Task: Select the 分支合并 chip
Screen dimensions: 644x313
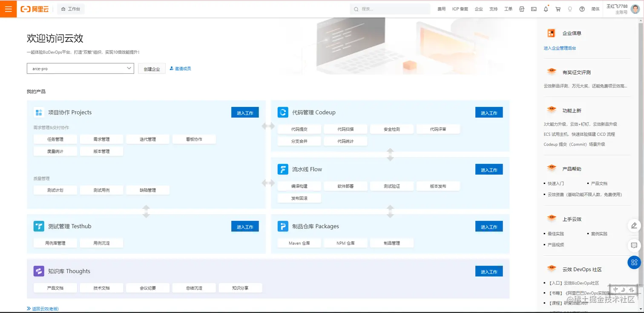Action: (x=299, y=141)
